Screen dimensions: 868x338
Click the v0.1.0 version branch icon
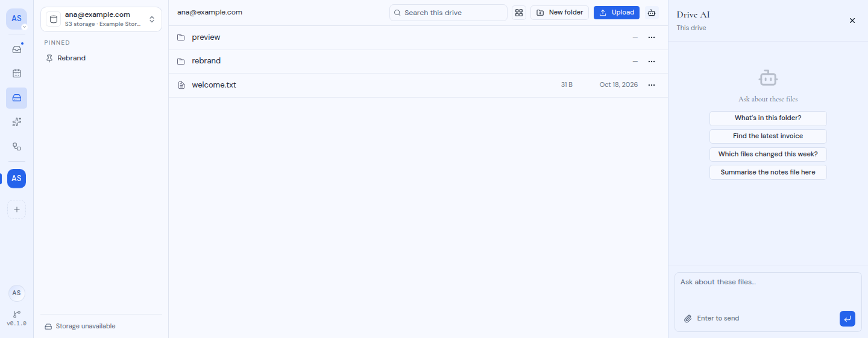point(17,314)
